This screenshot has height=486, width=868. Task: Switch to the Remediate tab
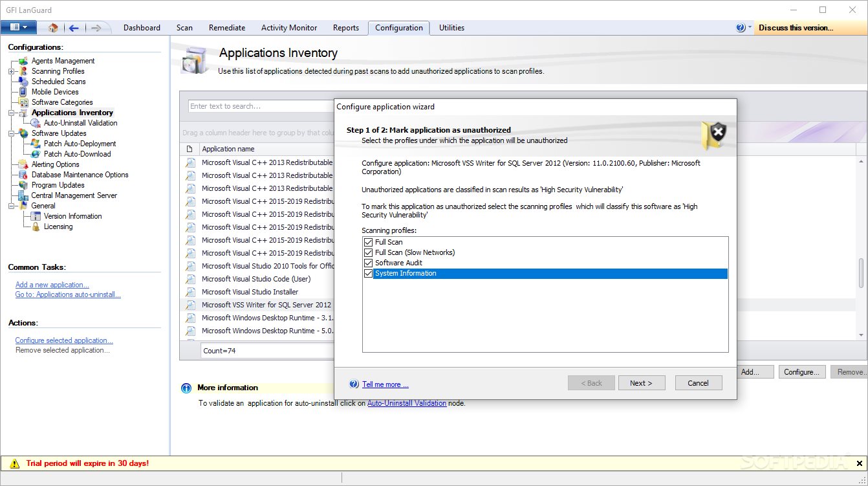[227, 28]
